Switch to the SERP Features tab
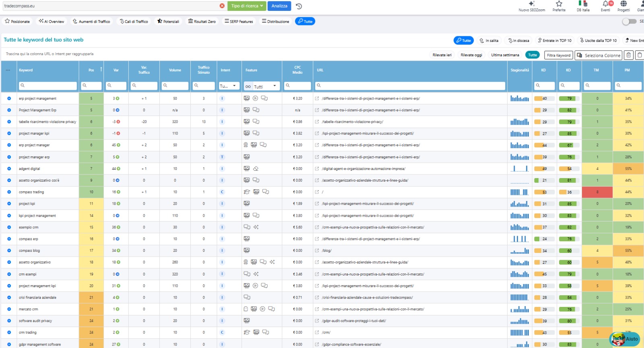 coord(239,21)
